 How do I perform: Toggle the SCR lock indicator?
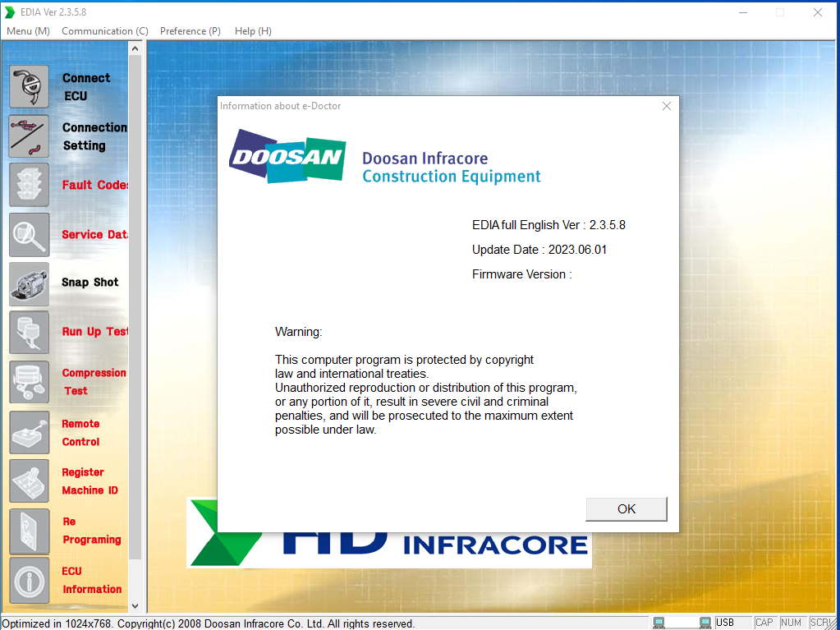point(819,622)
